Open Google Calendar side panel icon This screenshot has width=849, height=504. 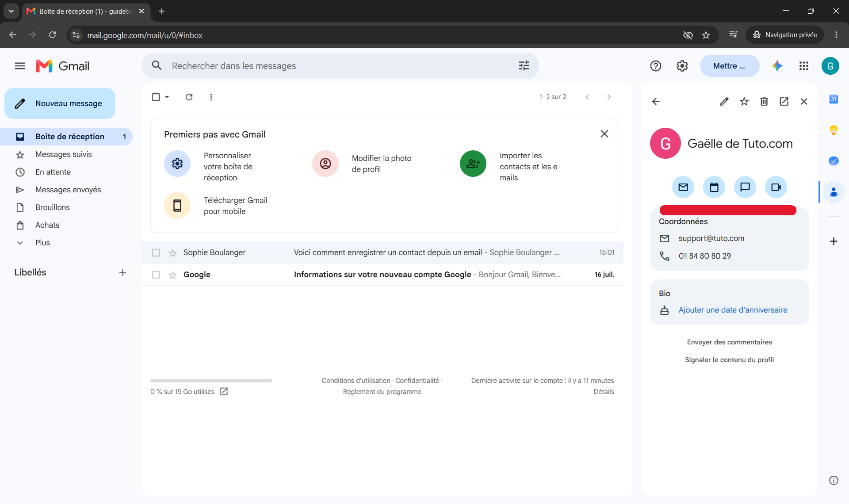click(834, 99)
